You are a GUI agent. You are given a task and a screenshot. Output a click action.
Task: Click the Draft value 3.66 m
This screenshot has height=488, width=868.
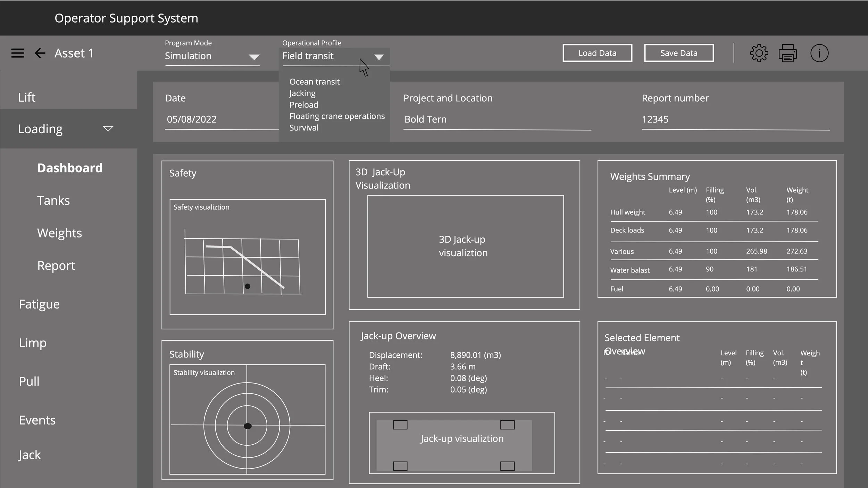coord(463,367)
